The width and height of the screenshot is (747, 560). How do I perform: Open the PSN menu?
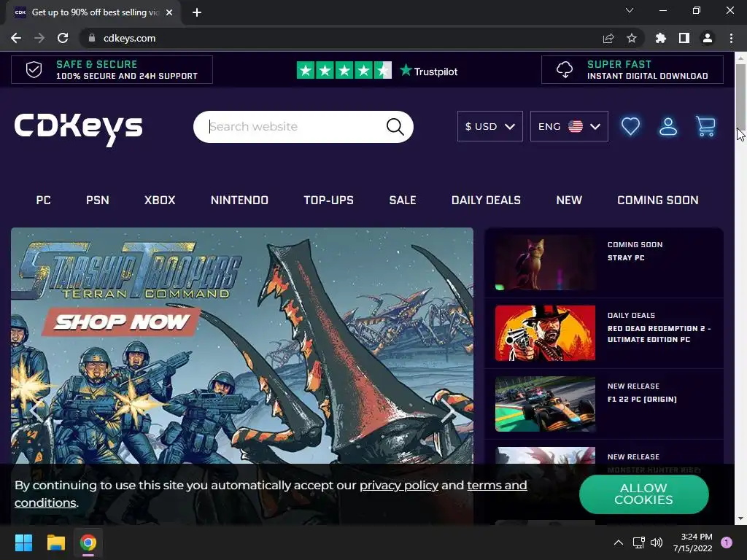click(98, 200)
